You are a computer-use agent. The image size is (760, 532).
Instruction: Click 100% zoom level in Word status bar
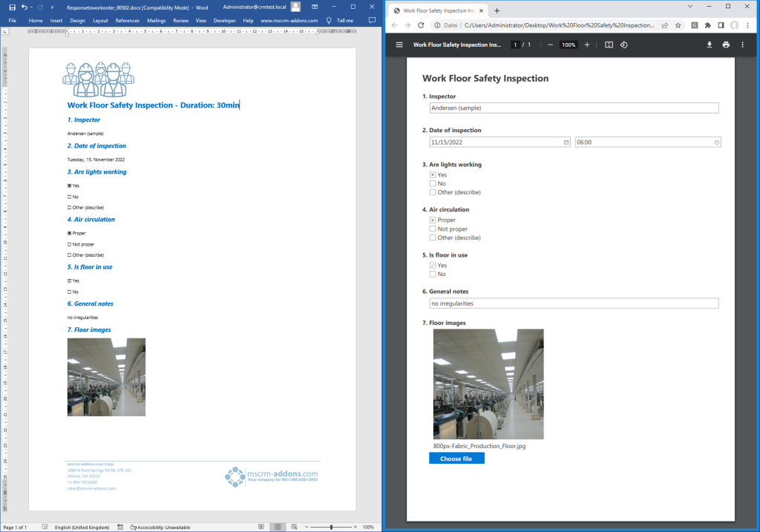[368, 527]
